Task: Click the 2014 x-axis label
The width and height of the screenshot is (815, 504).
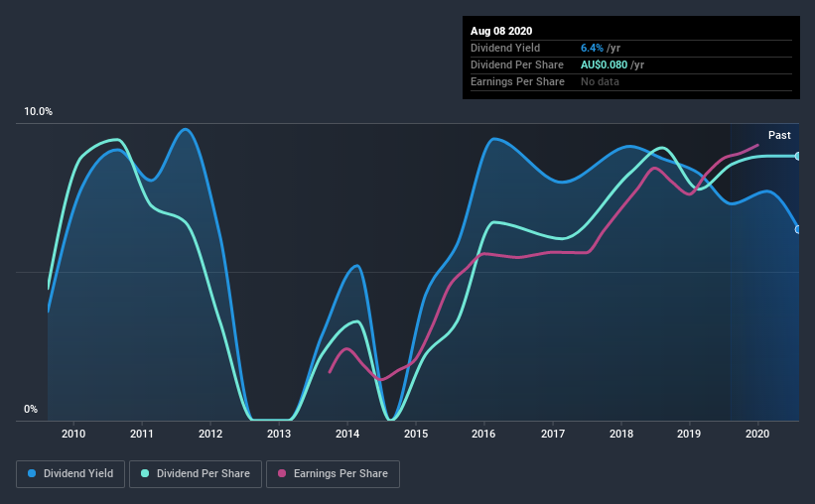Action: pyautogui.click(x=347, y=434)
